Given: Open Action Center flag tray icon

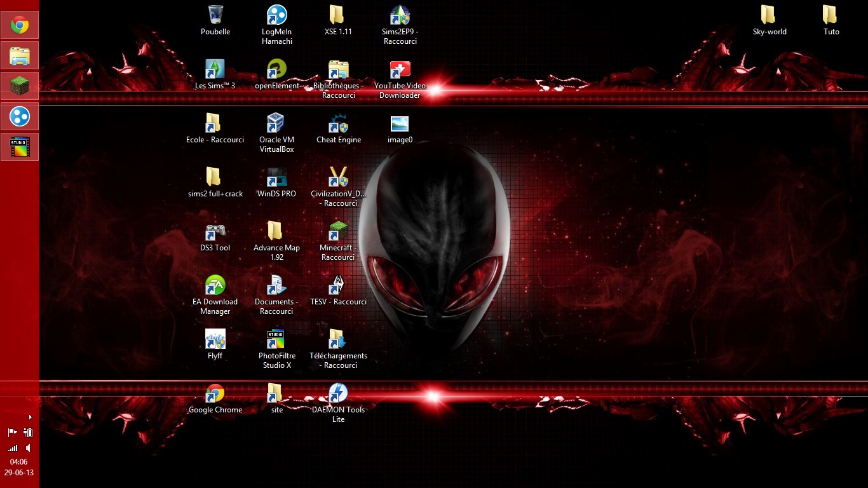Looking at the screenshot, I should (12, 433).
